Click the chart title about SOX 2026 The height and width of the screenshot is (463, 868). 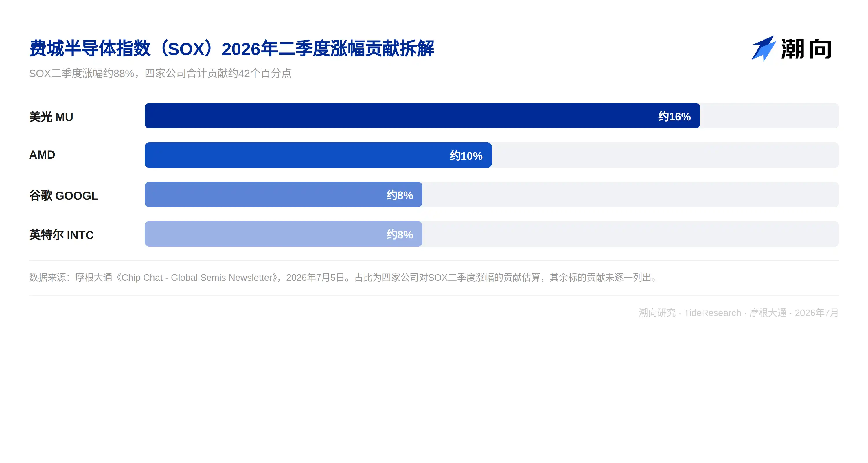point(231,49)
